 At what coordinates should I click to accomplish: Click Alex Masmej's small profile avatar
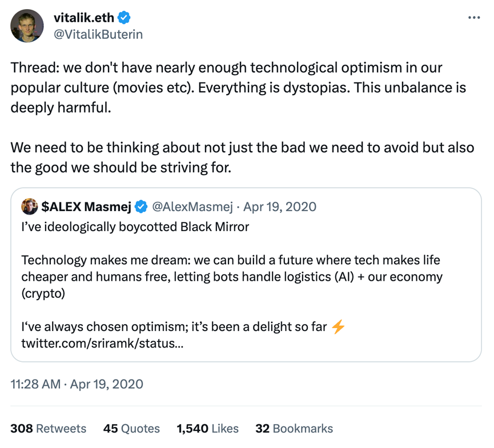point(29,206)
